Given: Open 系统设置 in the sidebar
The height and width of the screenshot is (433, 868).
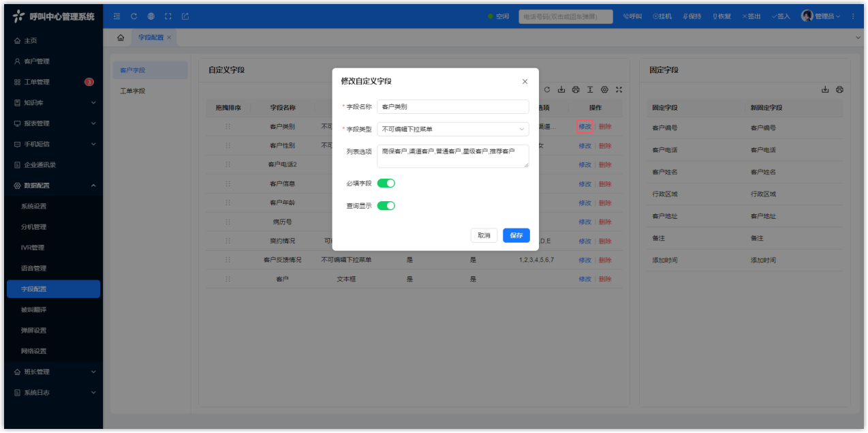Looking at the screenshot, I should 34,207.
